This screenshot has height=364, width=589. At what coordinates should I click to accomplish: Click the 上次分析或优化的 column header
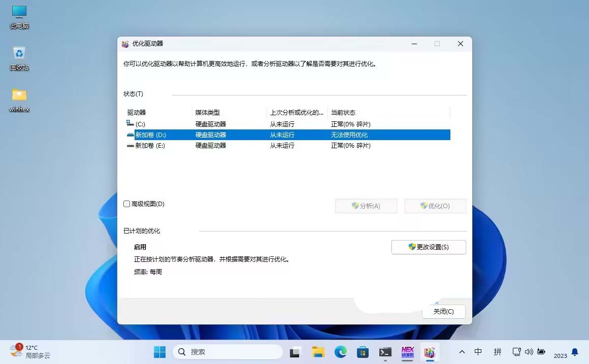(x=297, y=112)
